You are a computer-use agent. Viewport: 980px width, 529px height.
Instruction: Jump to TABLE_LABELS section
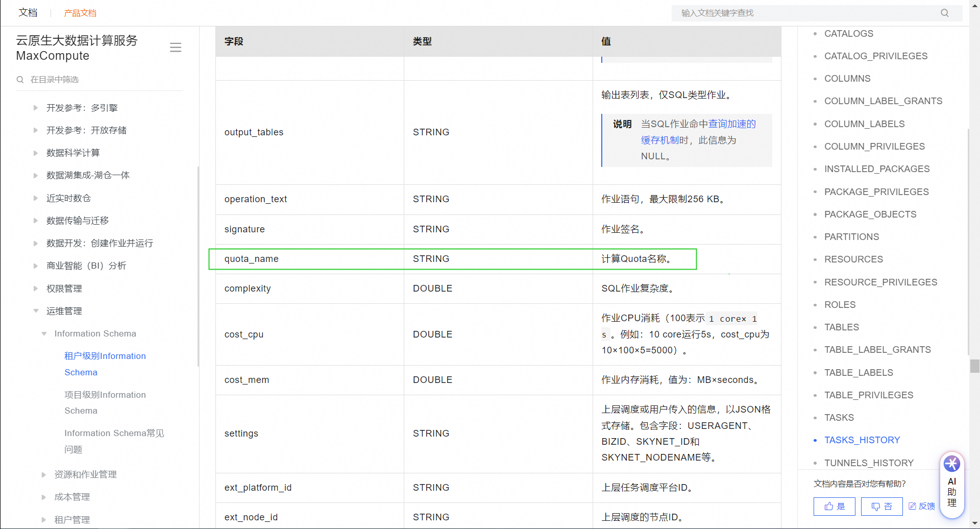click(859, 373)
